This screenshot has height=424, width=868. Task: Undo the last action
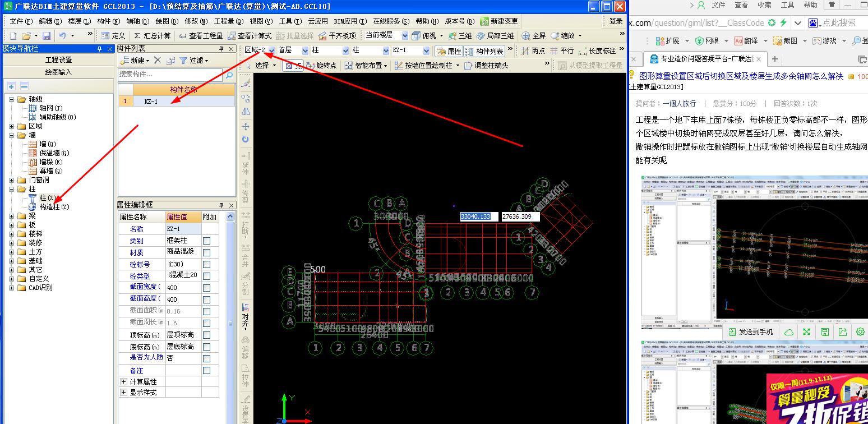click(x=63, y=35)
